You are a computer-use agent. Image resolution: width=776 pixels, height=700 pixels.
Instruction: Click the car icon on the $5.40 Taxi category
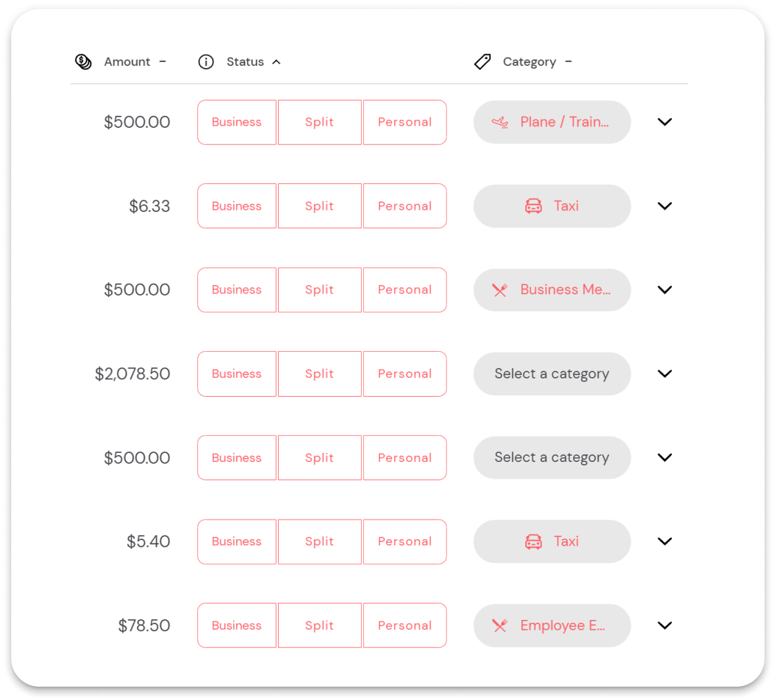click(534, 541)
